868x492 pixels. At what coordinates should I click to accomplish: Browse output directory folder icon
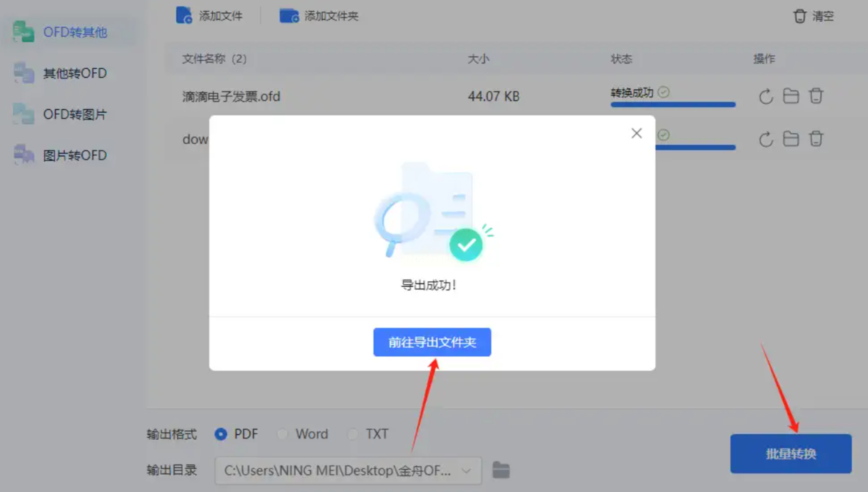[x=501, y=470]
